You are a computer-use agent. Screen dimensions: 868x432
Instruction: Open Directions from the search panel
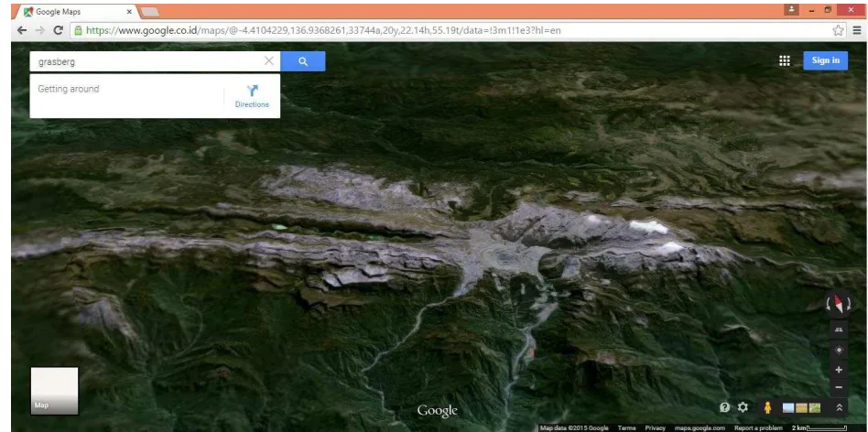pos(252,96)
